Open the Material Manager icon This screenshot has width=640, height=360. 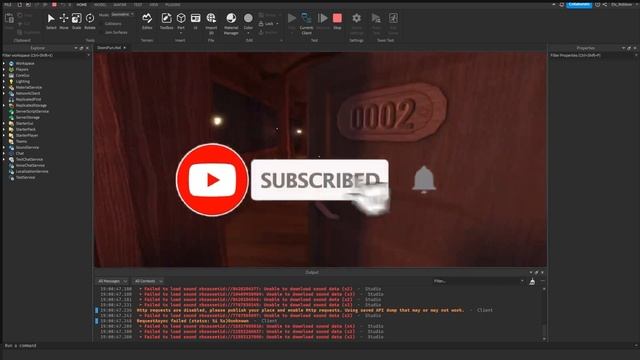click(231, 18)
